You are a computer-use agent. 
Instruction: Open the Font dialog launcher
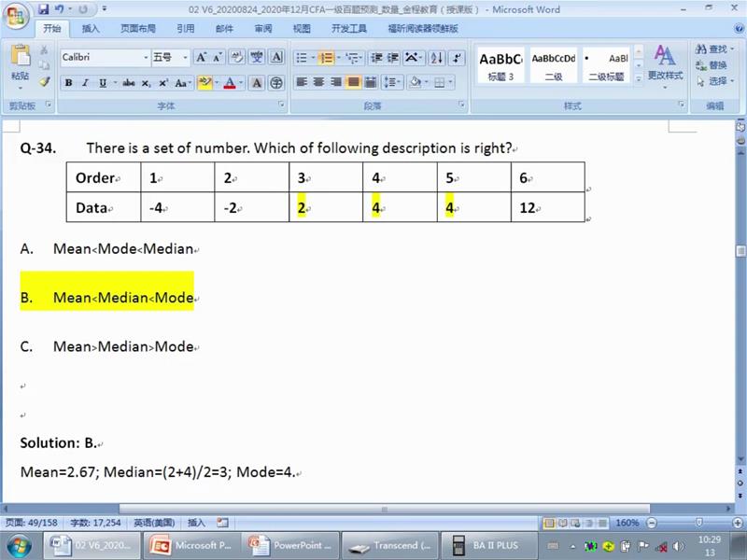click(x=282, y=105)
